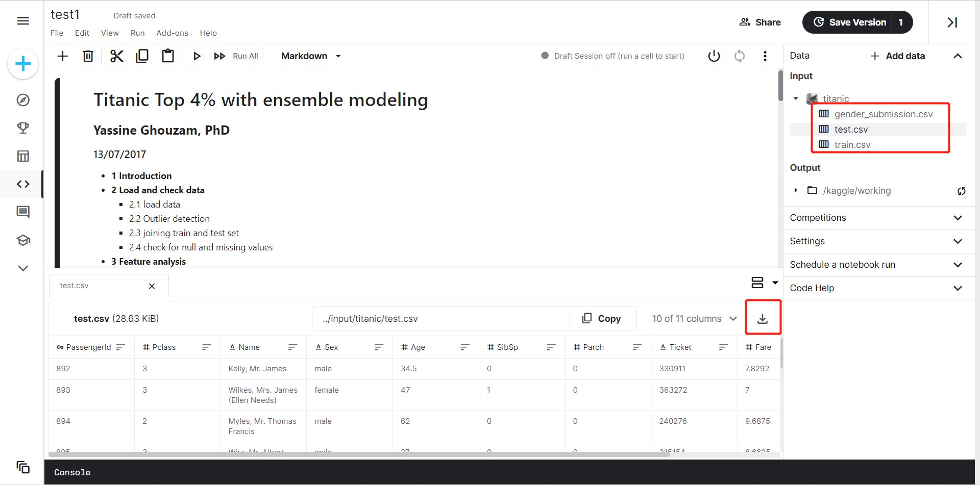This screenshot has height=485, width=980.
Task: Open the Competitions trophy icon in sidebar
Action: [23, 128]
